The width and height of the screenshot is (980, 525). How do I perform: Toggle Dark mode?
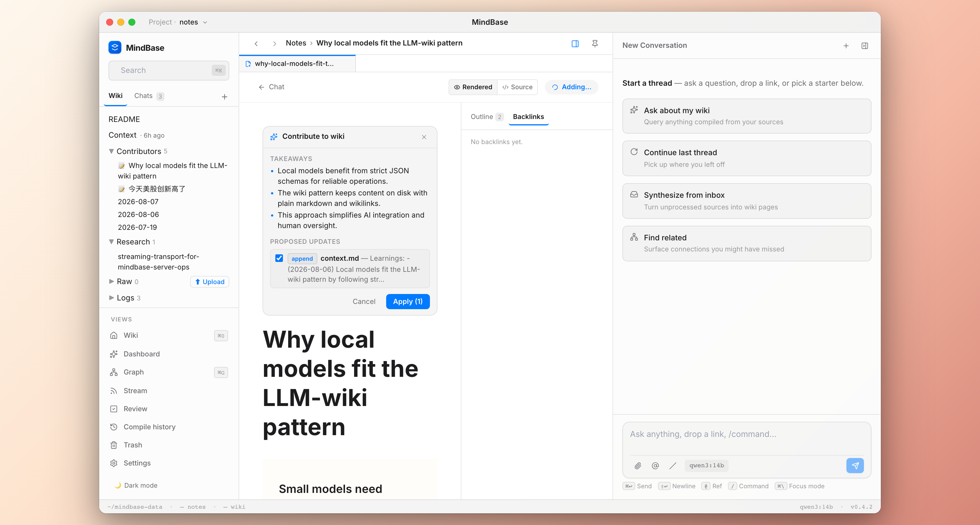pos(136,485)
